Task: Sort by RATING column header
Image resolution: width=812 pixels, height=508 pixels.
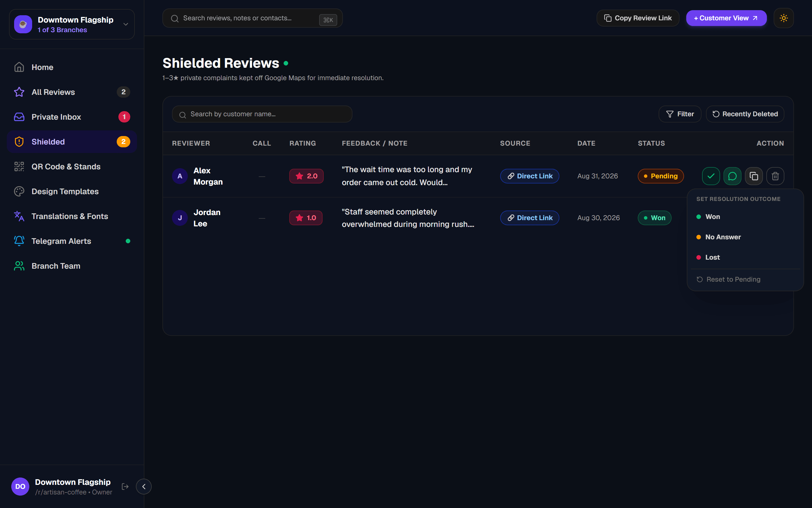Action: tap(303, 143)
